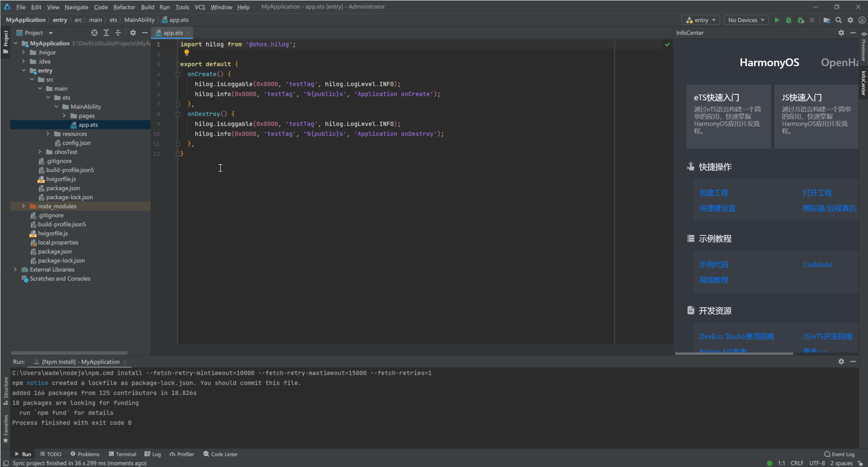Expand the resources folder

(x=48, y=134)
